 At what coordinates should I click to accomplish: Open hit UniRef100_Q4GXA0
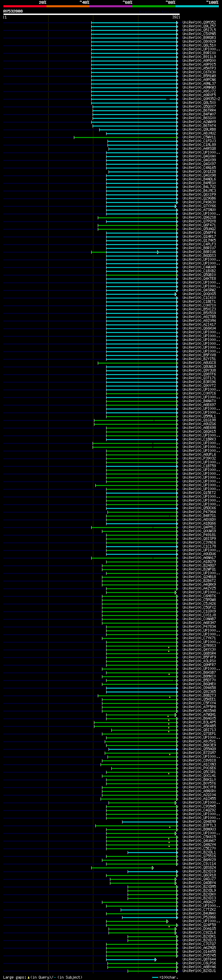tap(199, 156)
